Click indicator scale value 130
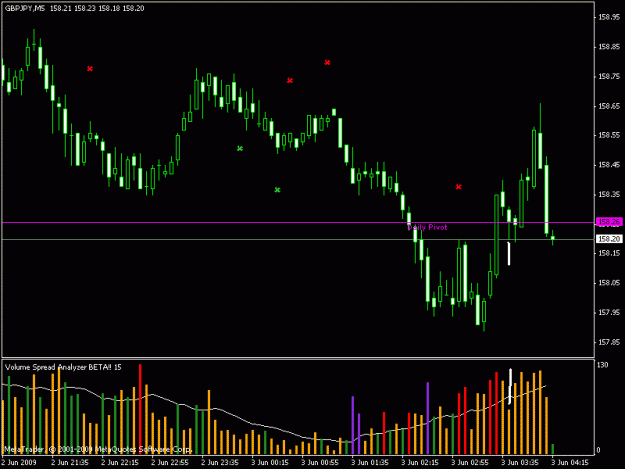This screenshot has height=469, width=625. 603,365
